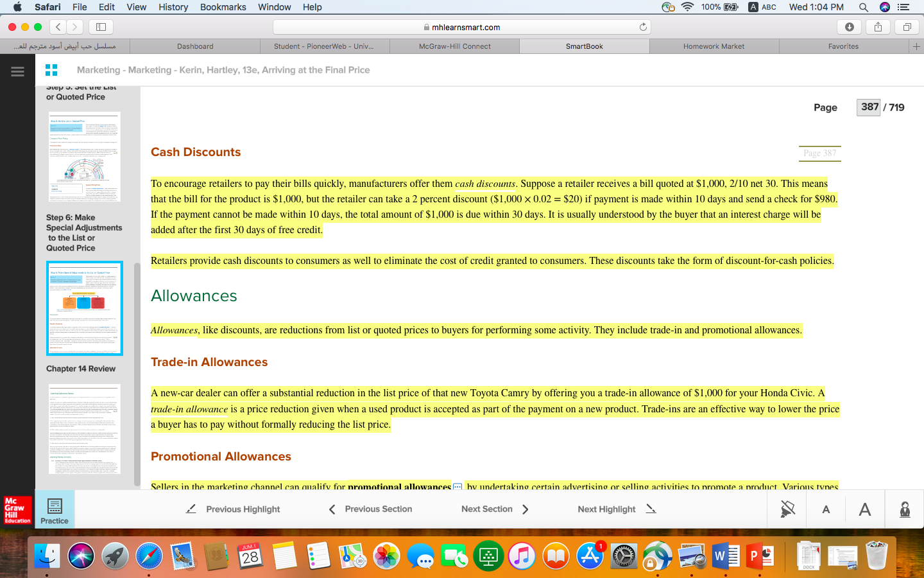This screenshot has height=578, width=924.
Task: Open the Practice mode button
Action: point(55,510)
